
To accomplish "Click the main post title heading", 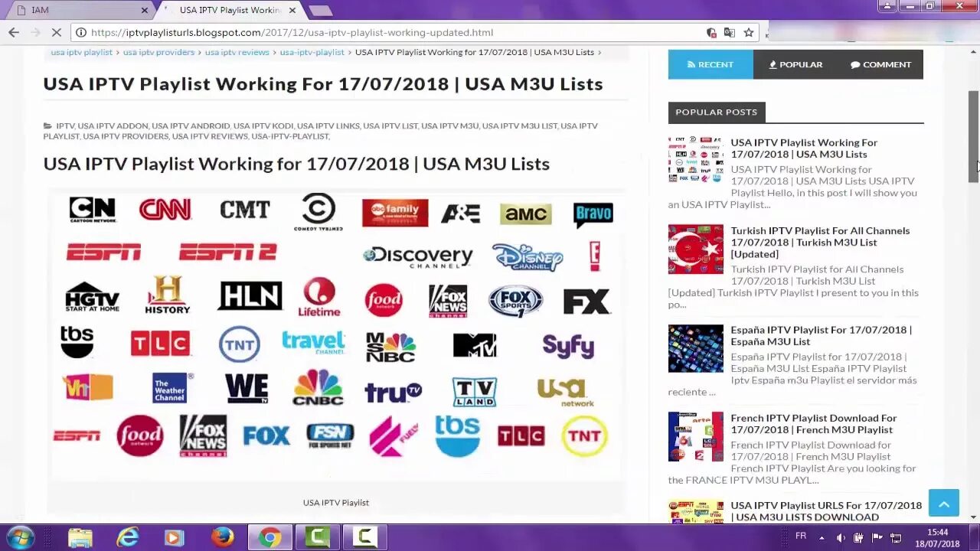I will (322, 83).
